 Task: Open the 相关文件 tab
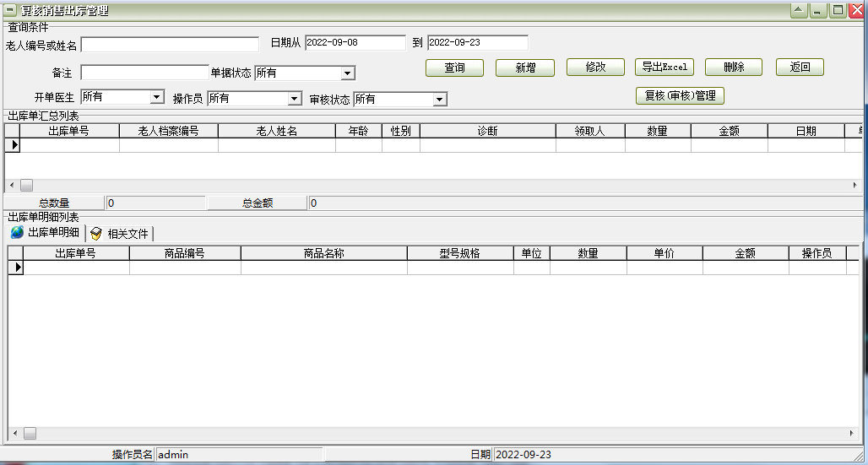pyautogui.click(x=120, y=234)
